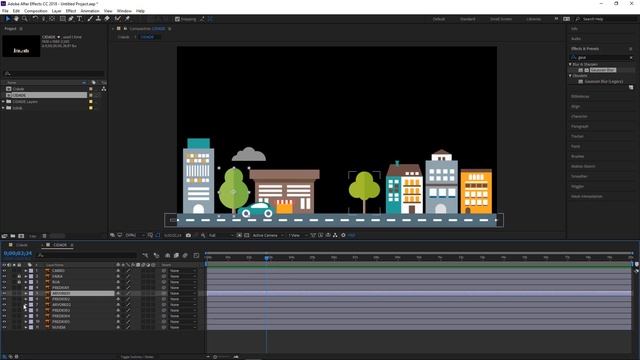Open the Wiggler panel
The image size is (640, 360).
(577, 187)
